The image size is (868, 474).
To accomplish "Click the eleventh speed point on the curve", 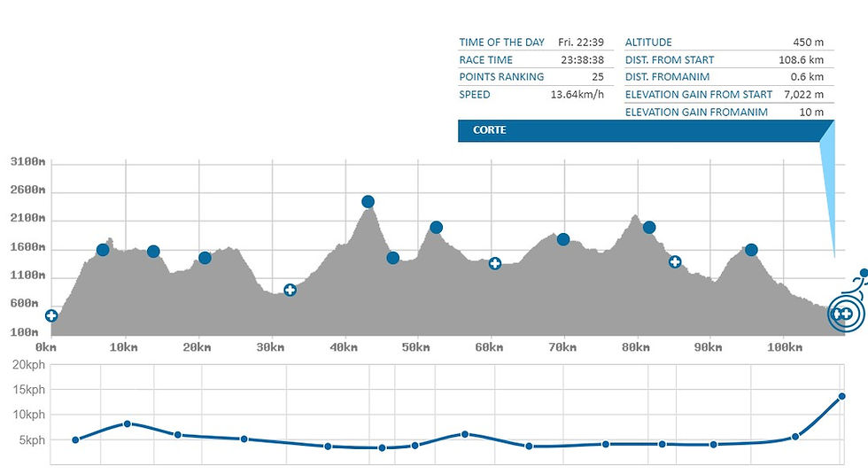I will [x=663, y=444].
